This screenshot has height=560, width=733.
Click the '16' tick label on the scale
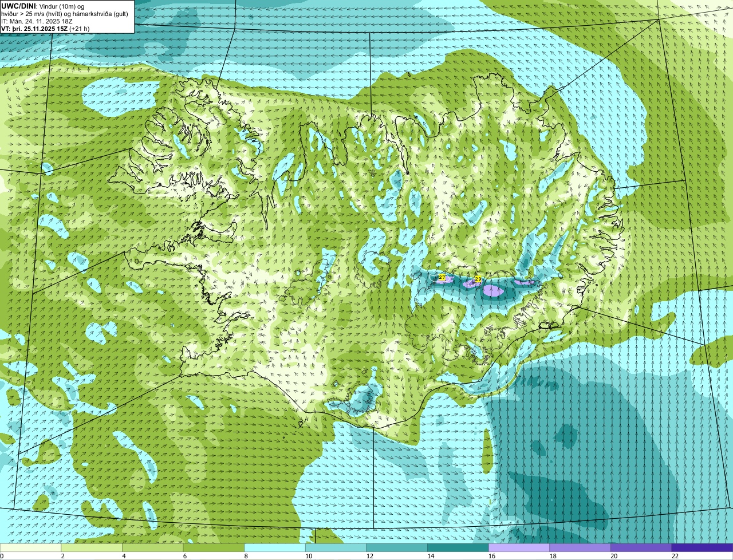(x=492, y=556)
